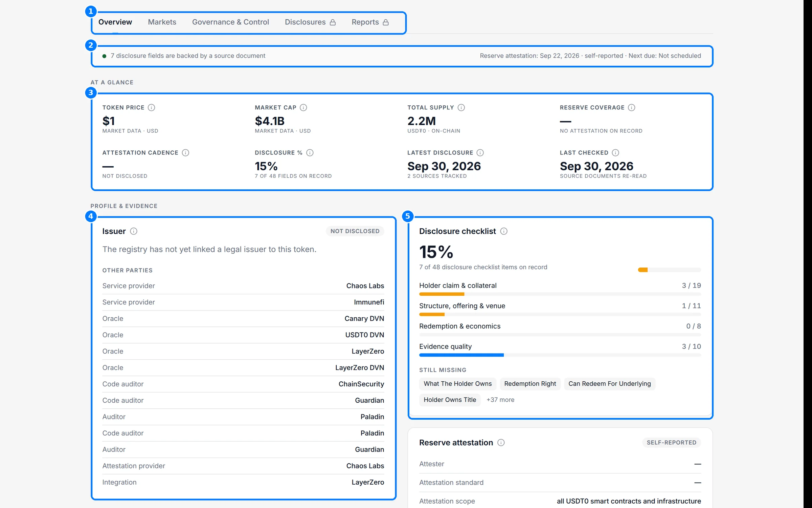Click the Evidence quality progress bar
This screenshot has height=508, width=812.
[x=560, y=355]
